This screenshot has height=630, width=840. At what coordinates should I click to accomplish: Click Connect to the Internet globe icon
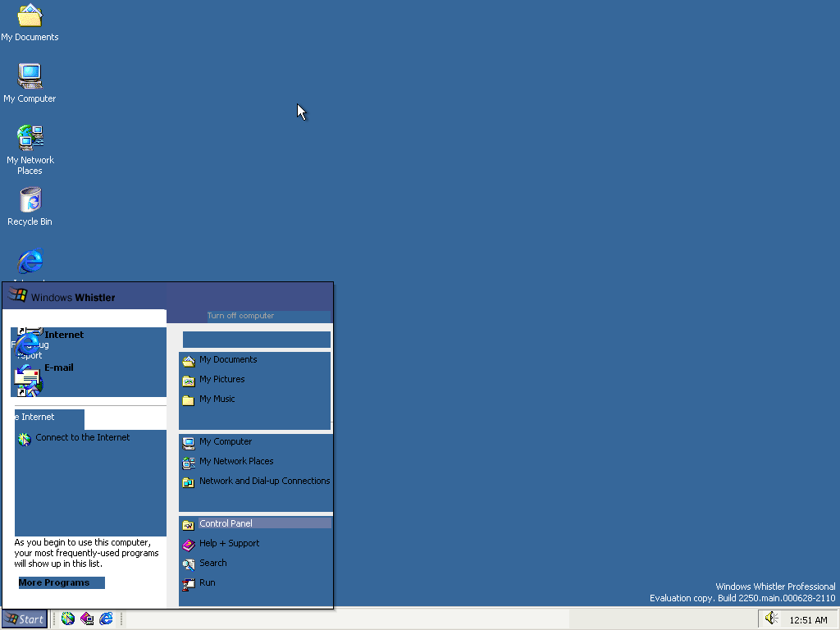(x=24, y=440)
